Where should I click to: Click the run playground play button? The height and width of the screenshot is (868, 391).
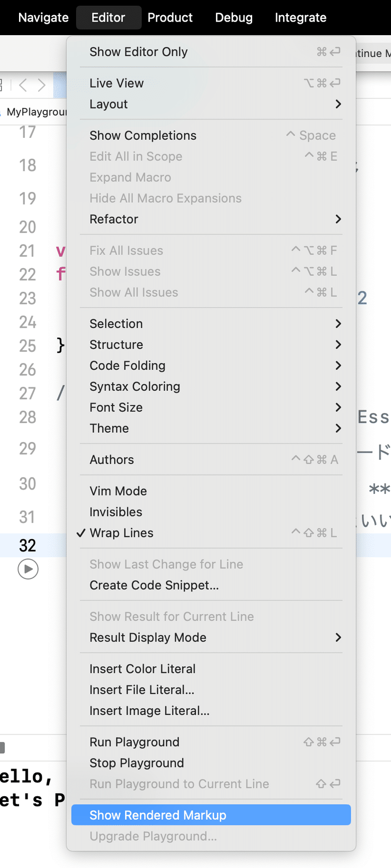(x=28, y=569)
